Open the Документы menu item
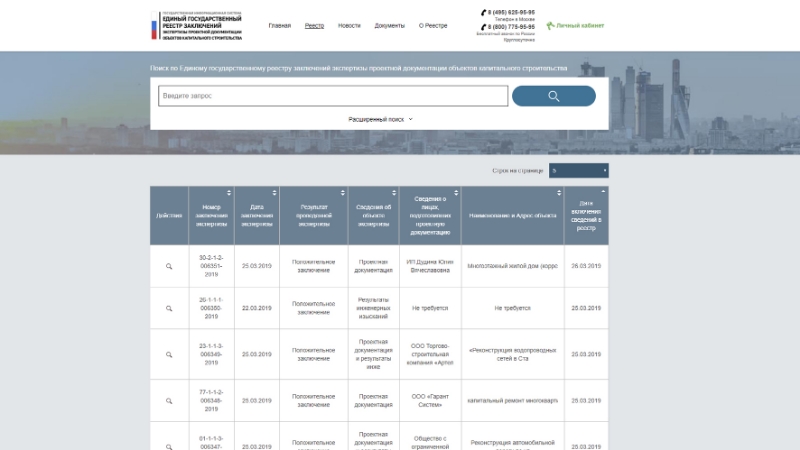The image size is (800, 450). click(x=389, y=25)
